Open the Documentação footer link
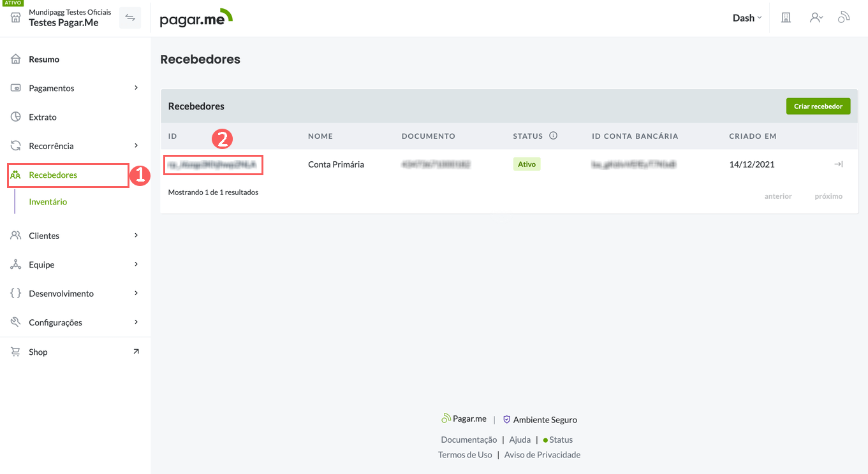This screenshot has height=474, width=868. pos(469,440)
